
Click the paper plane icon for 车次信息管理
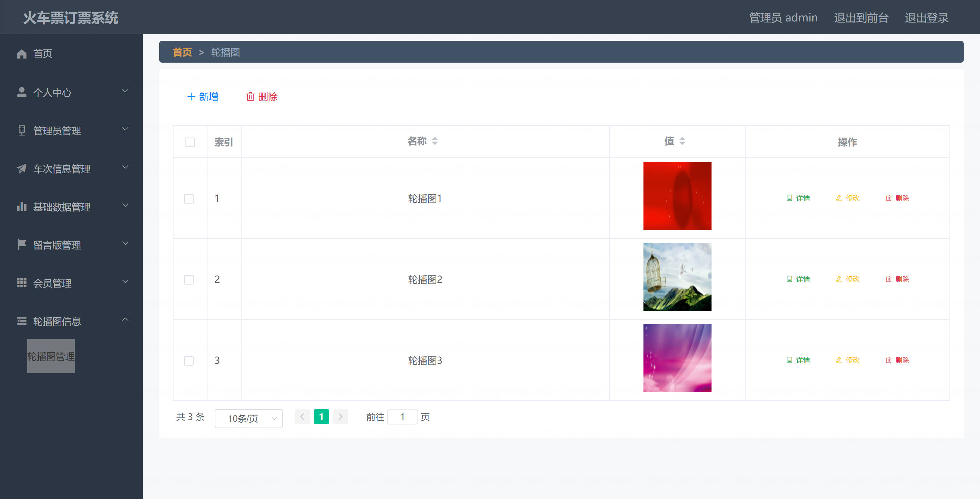tap(22, 168)
